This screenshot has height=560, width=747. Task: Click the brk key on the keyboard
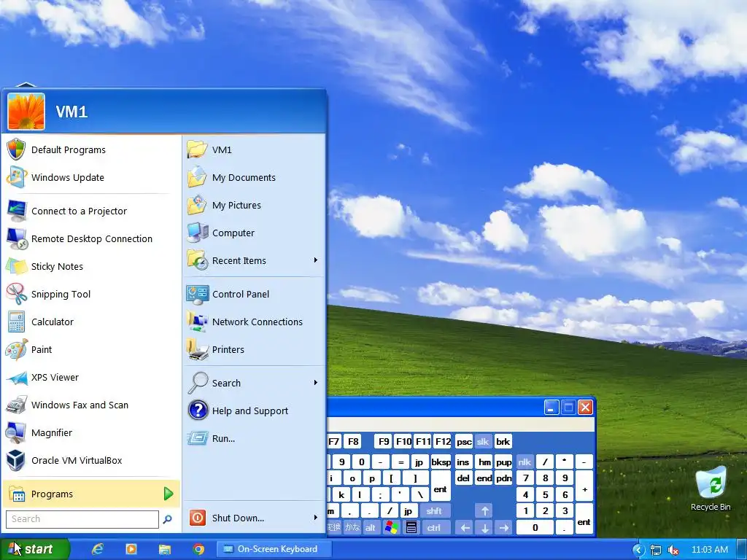tap(503, 441)
